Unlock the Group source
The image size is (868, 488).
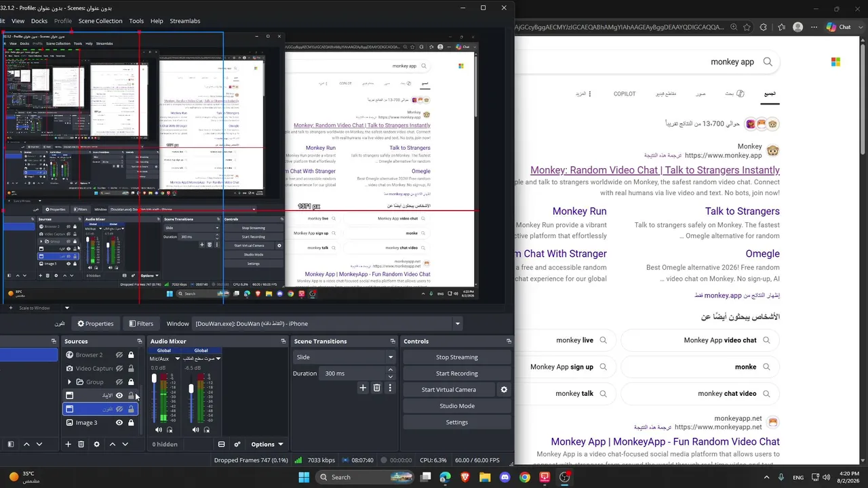pyautogui.click(x=131, y=382)
